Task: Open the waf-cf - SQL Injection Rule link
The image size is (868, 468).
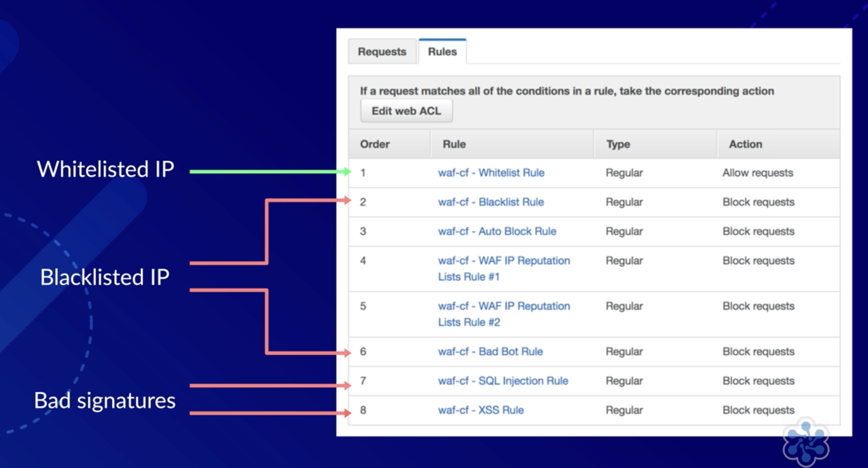Action: pos(503,381)
